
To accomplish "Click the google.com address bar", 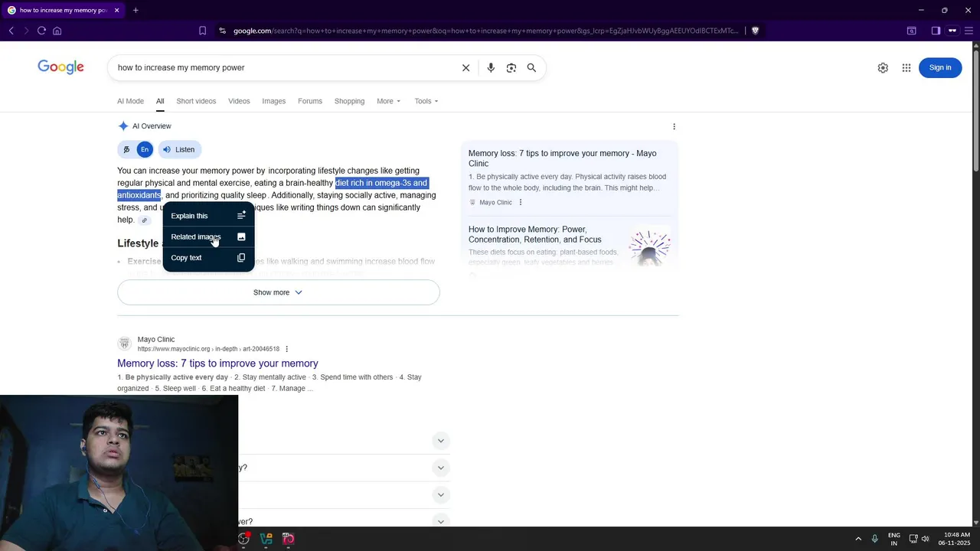I will (486, 31).
